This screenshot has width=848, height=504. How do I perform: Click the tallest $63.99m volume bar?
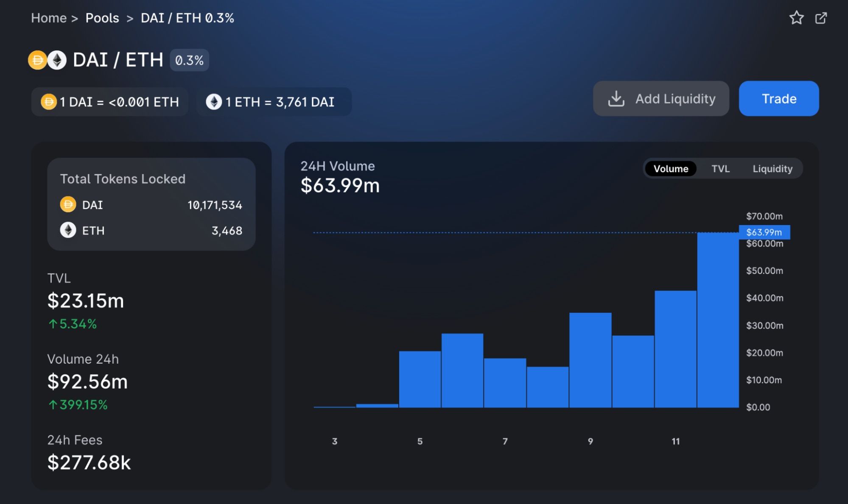pyautogui.click(x=718, y=320)
